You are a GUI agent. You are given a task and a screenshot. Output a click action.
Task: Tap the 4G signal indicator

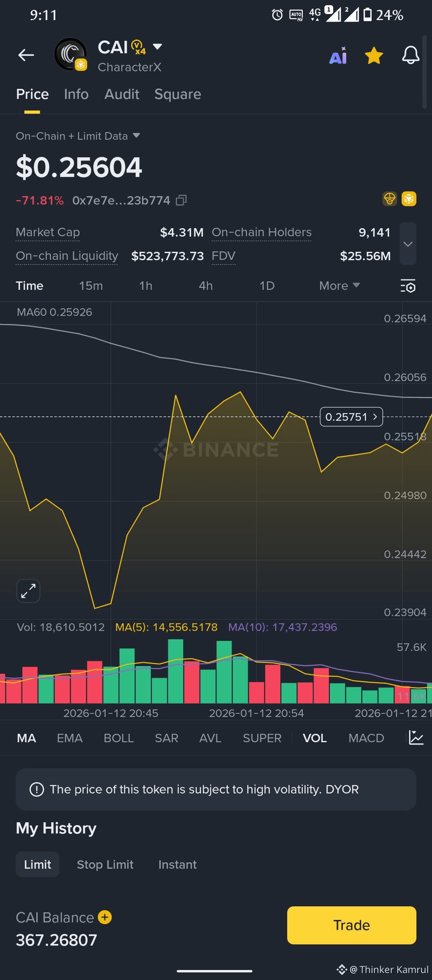click(x=315, y=14)
